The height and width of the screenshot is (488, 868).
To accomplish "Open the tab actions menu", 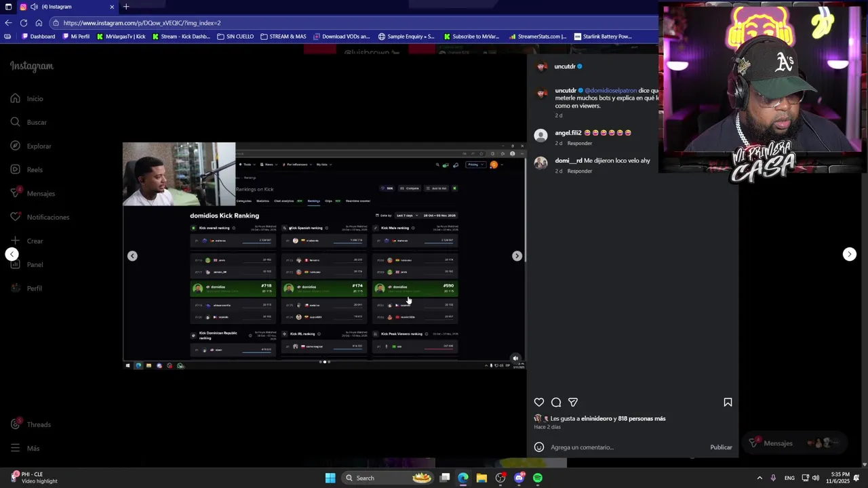I will (8, 7).
